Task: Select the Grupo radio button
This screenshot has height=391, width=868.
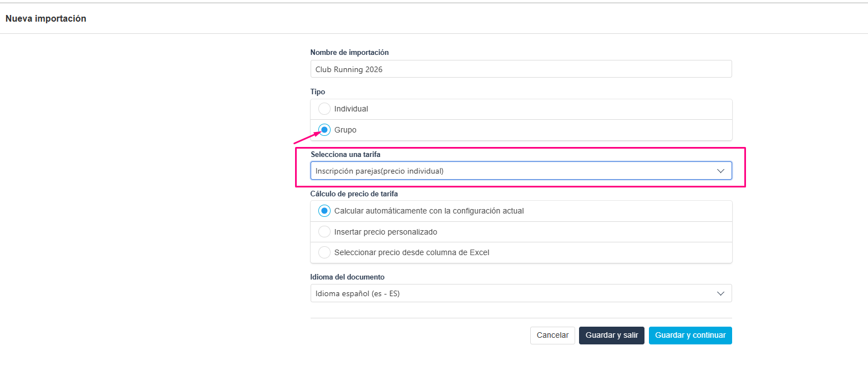Action: pos(324,130)
